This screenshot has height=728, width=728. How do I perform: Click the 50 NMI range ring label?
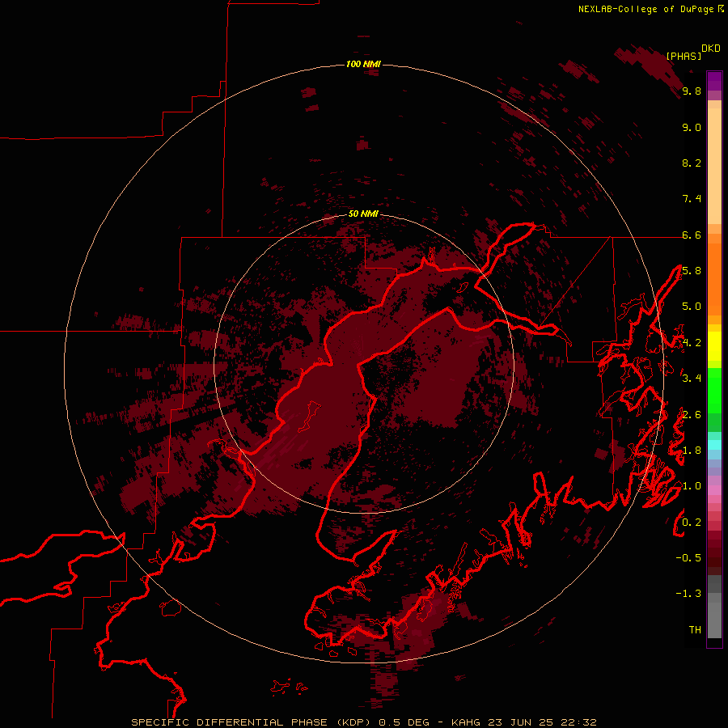point(363,214)
